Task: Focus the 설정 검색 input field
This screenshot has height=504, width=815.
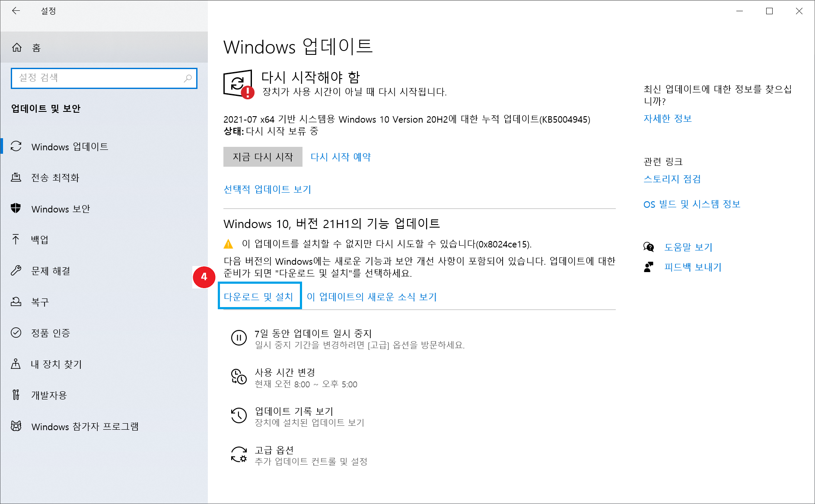Action: [99, 78]
